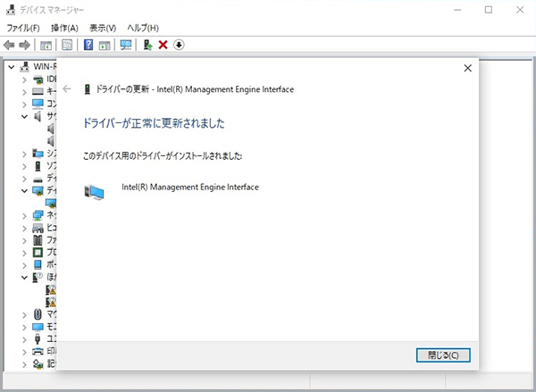Click the ドライバーが正常に更新されました heading
The height and width of the screenshot is (392, 536).
(x=154, y=123)
